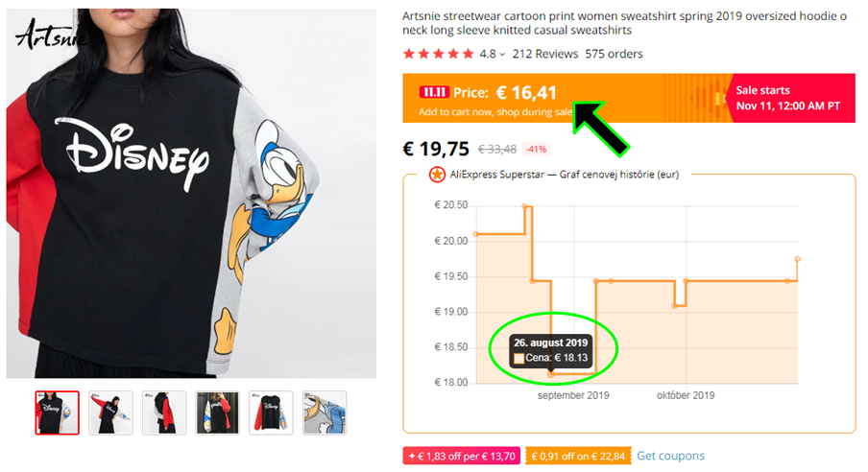Select the fourth back-view thumbnail

(x=218, y=413)
